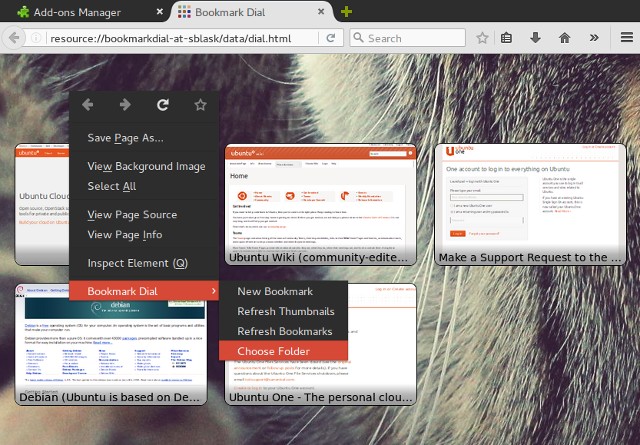Viewport: 640px width, 445px height.
Task: Click Choose Folder in the submenu
Action: [x=283, y=351]
